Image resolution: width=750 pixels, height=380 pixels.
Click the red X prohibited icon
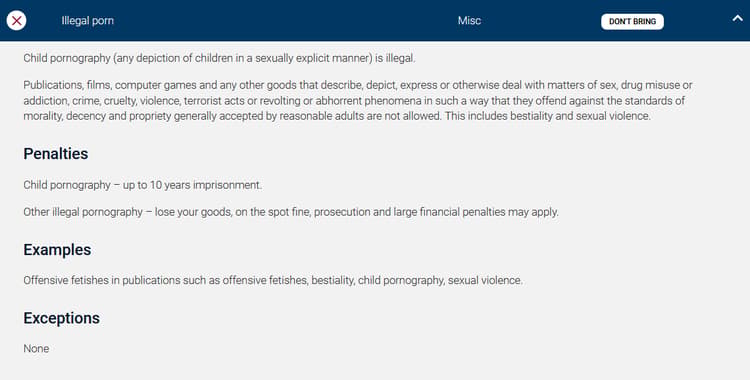tap(16, 21)
